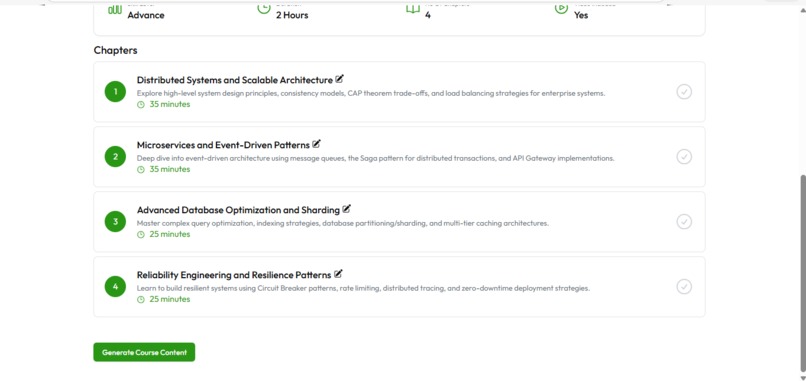Click the duration clock icon beside 2 Hours
The width and height of the screenshot is (806, 381).
pyautogui.click(x=264, y=8)
